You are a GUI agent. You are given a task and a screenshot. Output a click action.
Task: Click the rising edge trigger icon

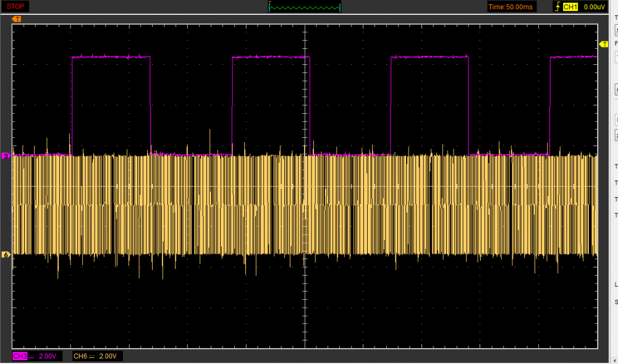[x=557, y=7]
